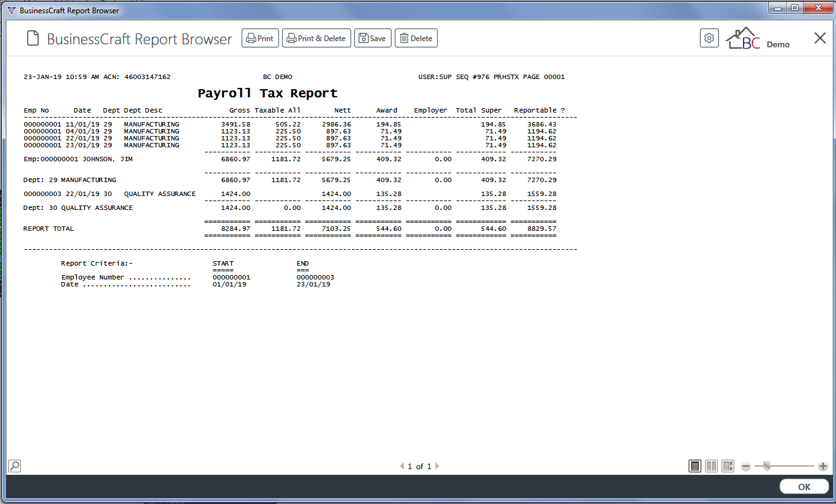
Task: Click the 'Employer' column header
Action: (430, 110)
